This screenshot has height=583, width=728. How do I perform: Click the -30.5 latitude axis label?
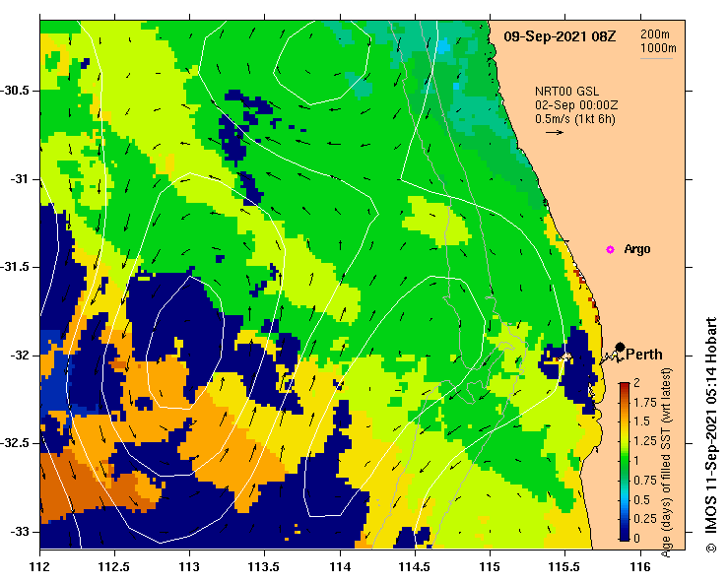[x=16, y=91]
